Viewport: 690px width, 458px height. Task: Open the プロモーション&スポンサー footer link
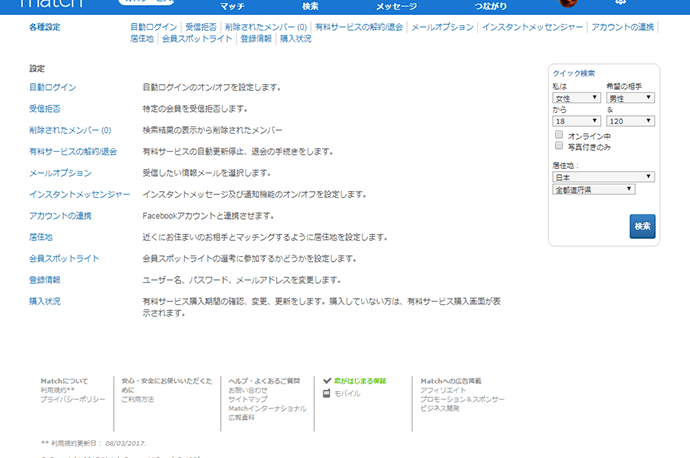point(462,399)
